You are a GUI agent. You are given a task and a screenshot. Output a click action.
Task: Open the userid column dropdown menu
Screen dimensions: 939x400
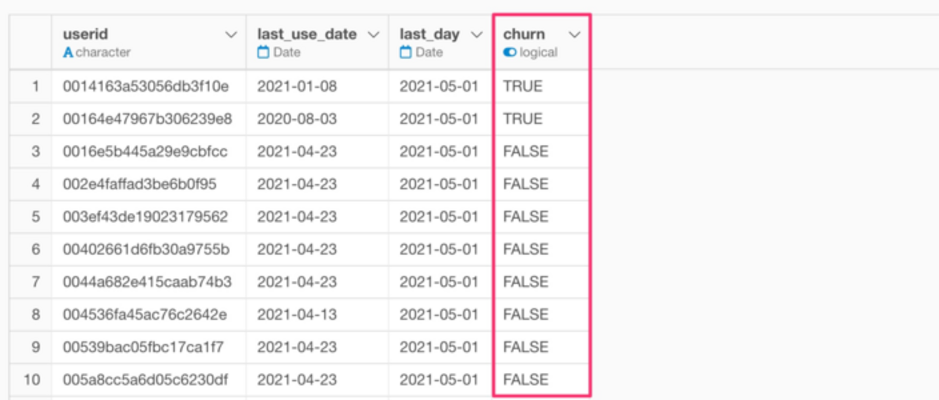[x=231, y=34]
